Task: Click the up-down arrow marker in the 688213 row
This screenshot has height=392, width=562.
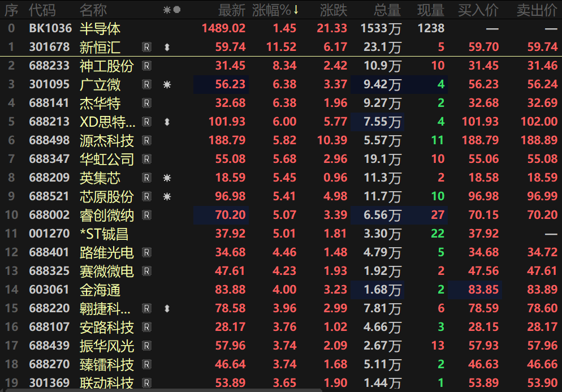Action: (167, 122)
